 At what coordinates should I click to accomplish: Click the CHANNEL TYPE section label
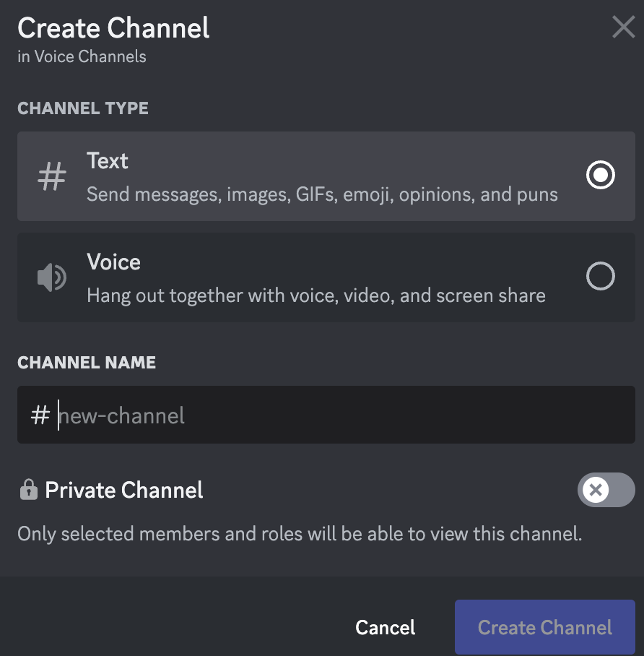coord(82,108)
